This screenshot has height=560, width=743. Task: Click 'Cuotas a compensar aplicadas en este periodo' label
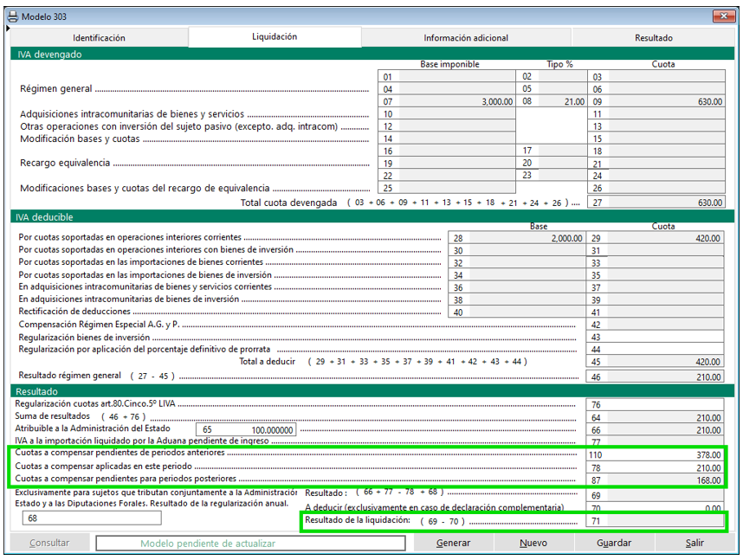pyautogui.click(x=103, y=467)
